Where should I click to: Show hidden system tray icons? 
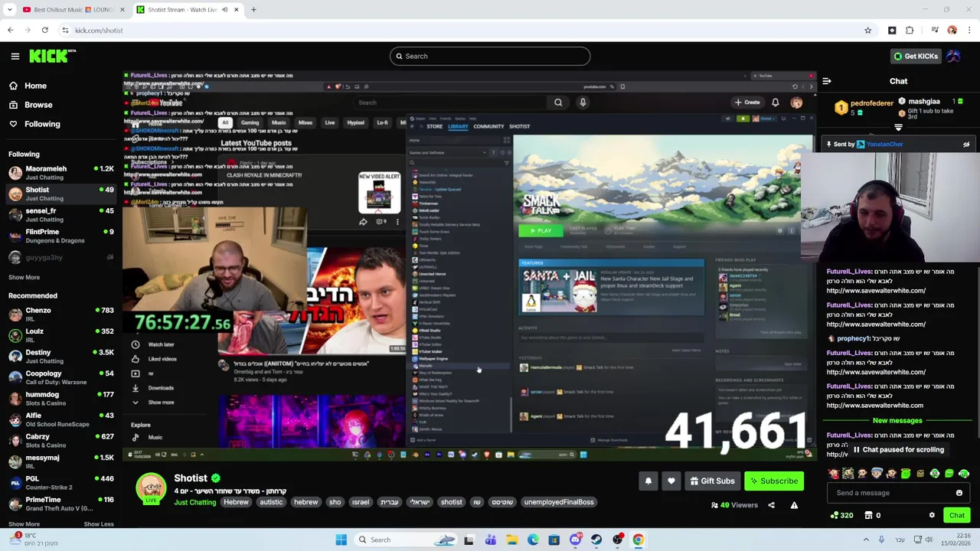(866, 540)
